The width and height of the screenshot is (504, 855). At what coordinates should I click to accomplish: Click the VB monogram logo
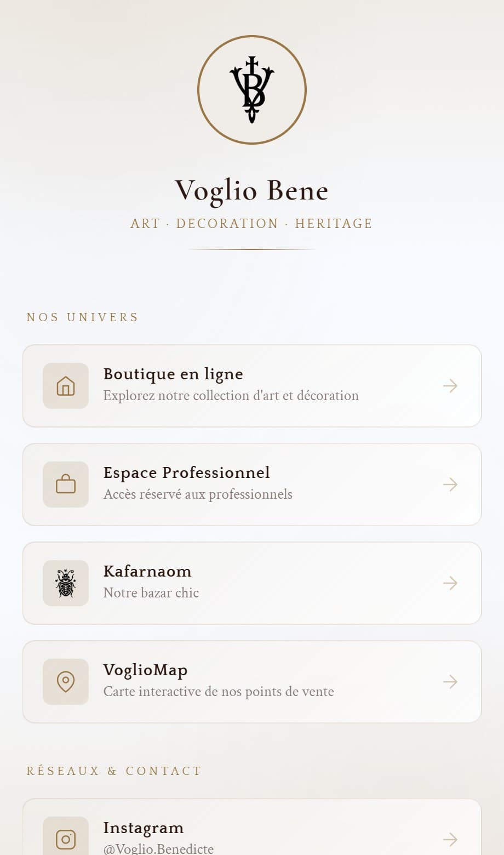pyautogui.click(x=252, y=90)
